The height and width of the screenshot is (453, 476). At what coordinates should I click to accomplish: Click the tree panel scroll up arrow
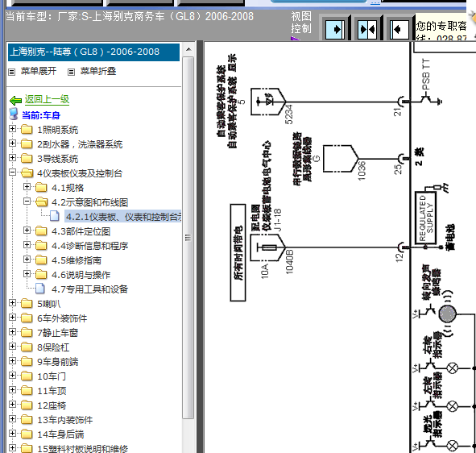[x=188, y=49]
